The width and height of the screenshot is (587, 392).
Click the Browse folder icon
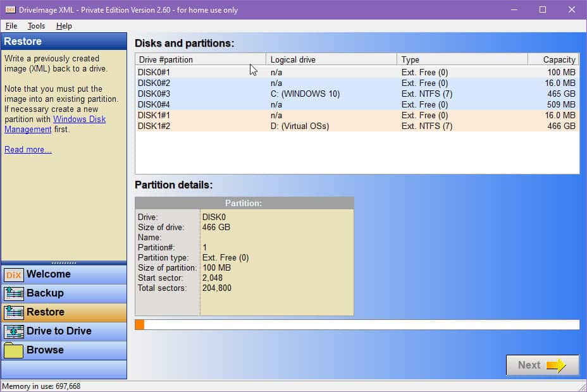click(14, 350)
